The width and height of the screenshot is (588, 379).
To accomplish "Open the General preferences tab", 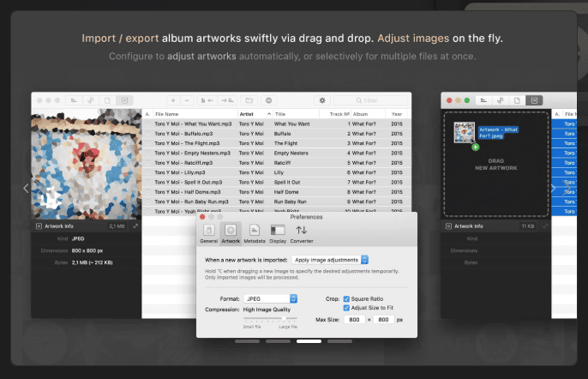I will point(209,233).
